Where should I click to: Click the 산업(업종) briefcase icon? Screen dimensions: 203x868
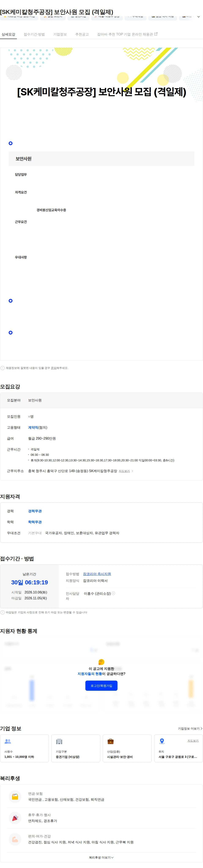110,741
